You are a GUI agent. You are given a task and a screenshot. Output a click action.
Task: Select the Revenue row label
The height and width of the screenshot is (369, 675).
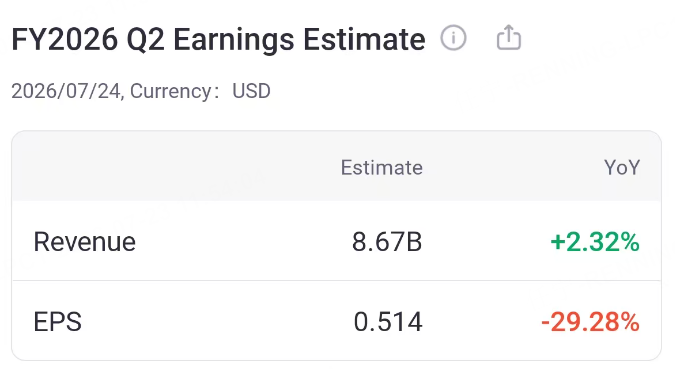[85, 242]
